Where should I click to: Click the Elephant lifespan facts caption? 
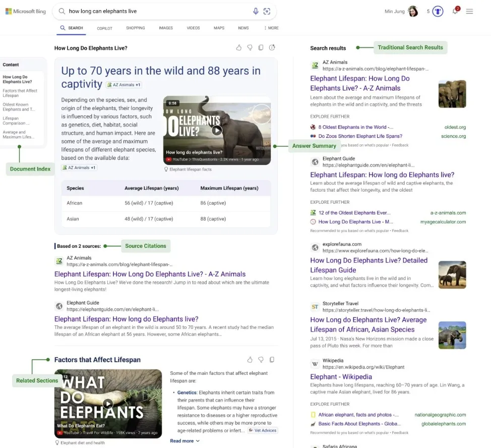tap(191, 170)
